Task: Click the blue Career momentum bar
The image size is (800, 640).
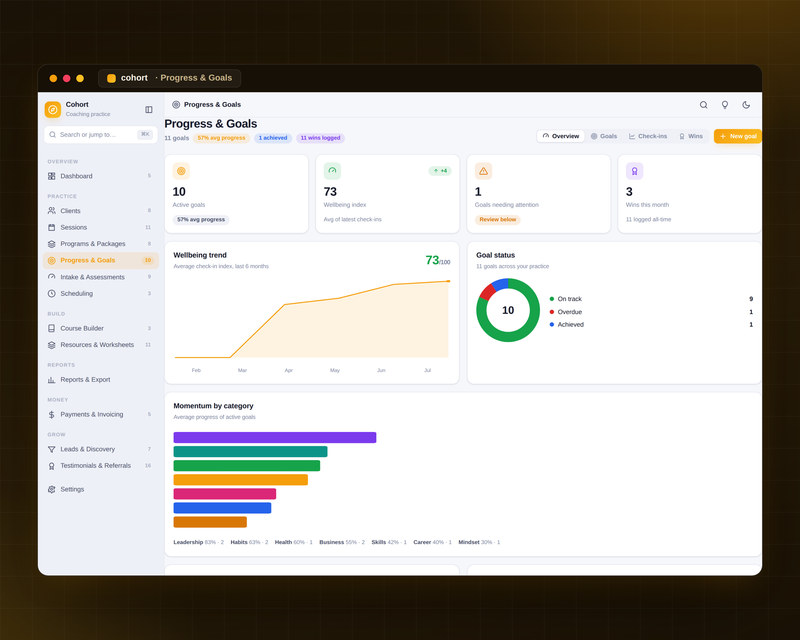Action: (222, 508)
